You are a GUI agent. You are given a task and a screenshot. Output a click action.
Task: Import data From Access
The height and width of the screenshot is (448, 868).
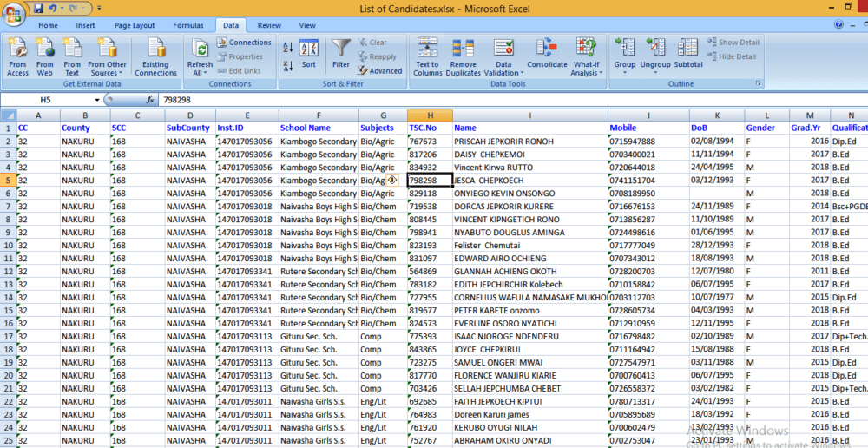[17, 57]
